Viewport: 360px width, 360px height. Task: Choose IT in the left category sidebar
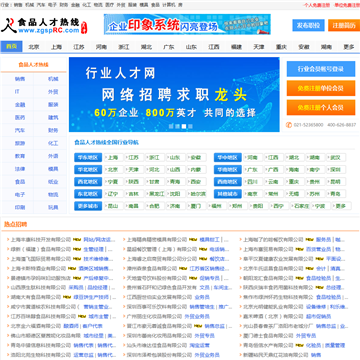coord(17,92)
